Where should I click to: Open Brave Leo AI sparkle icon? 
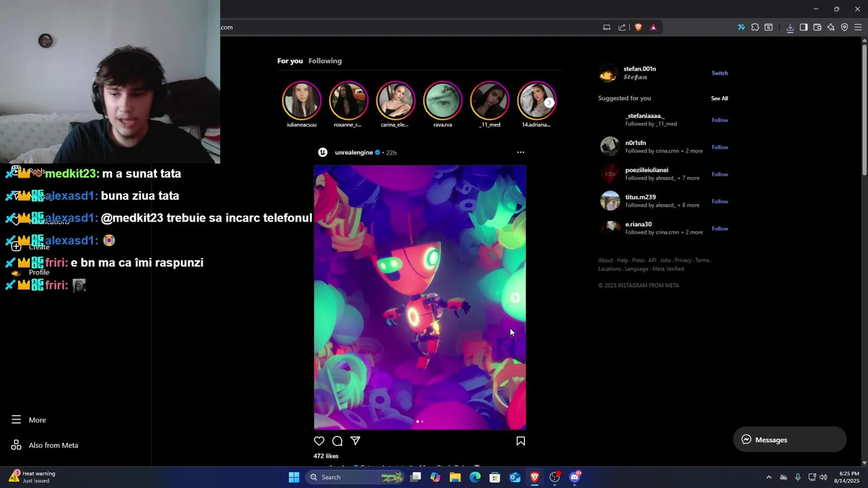coord(831,27)
